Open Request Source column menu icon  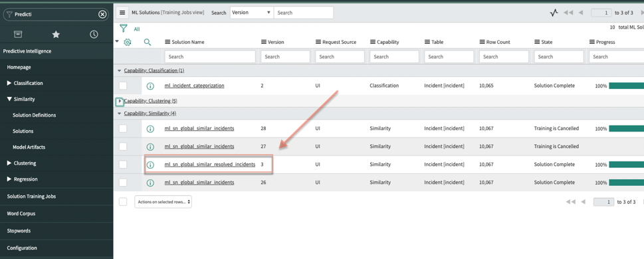(x=318, y=42)
